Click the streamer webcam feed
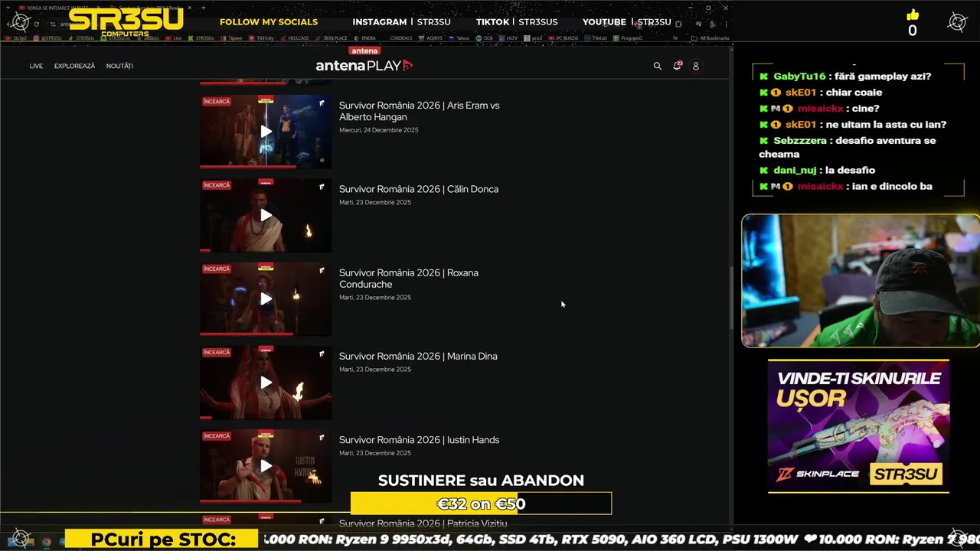 [x=861, y=280]
